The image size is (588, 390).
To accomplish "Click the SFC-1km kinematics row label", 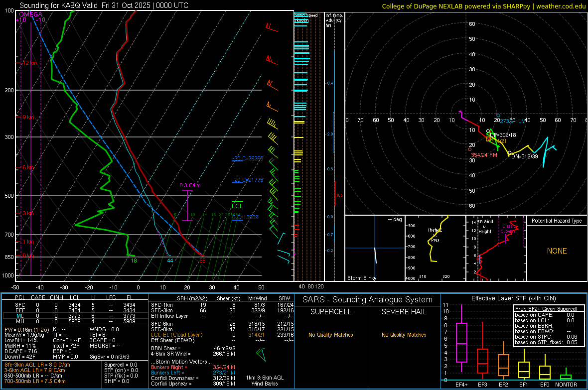I will (x=161, y=305).
